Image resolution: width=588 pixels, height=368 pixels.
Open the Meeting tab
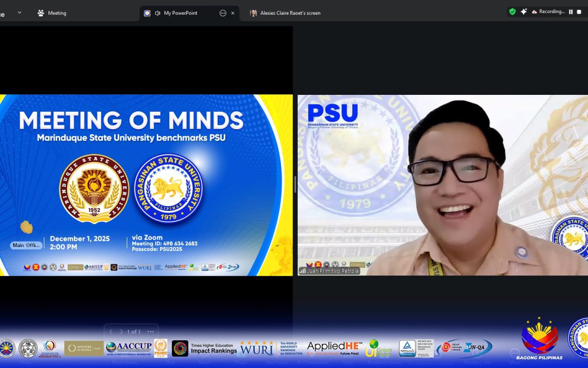[52, 13]
